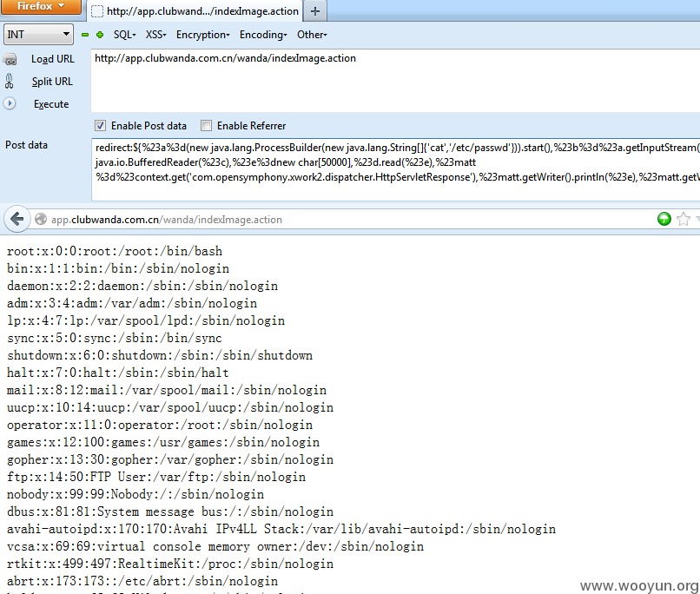Click the line starting 'mail:x:8:12'
Viewport: 700px width, 594px height.
click(x=167, y=390)
